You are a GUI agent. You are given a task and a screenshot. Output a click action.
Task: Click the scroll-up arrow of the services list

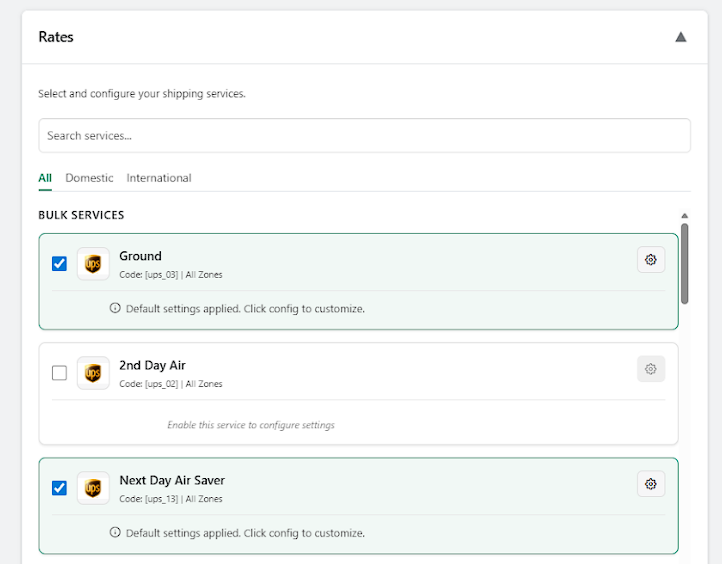coord(684,215)
